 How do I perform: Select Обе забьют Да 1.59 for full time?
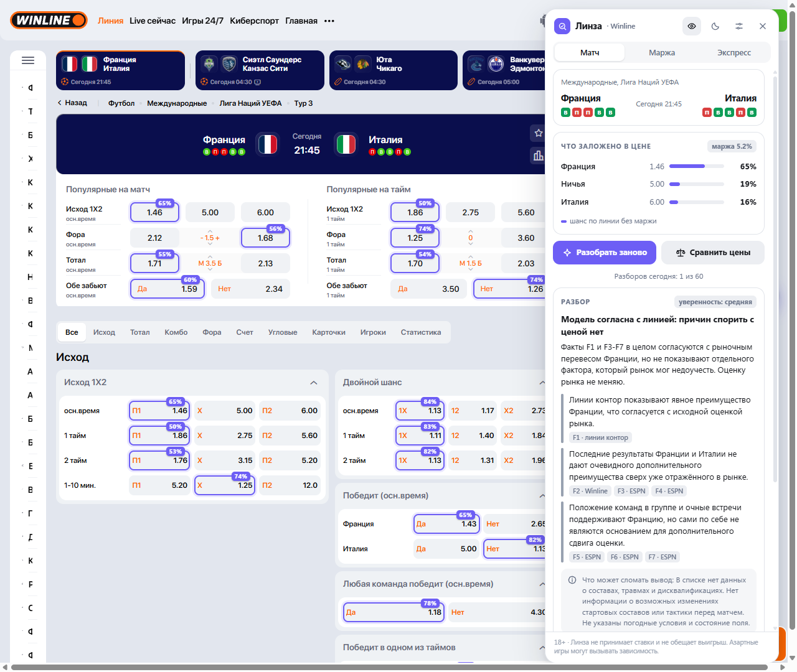pos(167,289)
